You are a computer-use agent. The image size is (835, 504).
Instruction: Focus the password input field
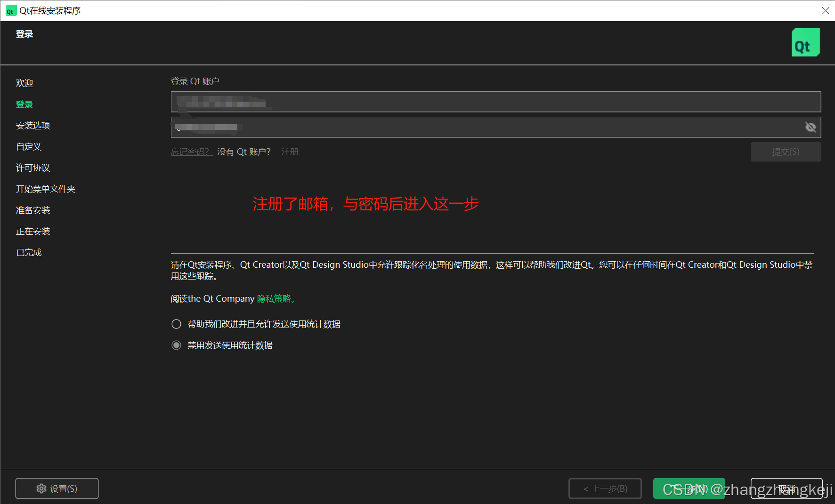coord(495,127)
